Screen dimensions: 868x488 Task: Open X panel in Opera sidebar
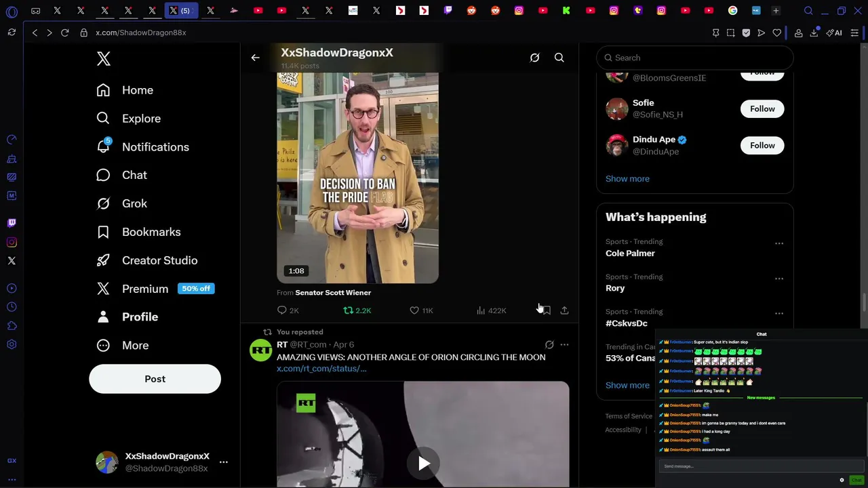[x=12, y=261]
